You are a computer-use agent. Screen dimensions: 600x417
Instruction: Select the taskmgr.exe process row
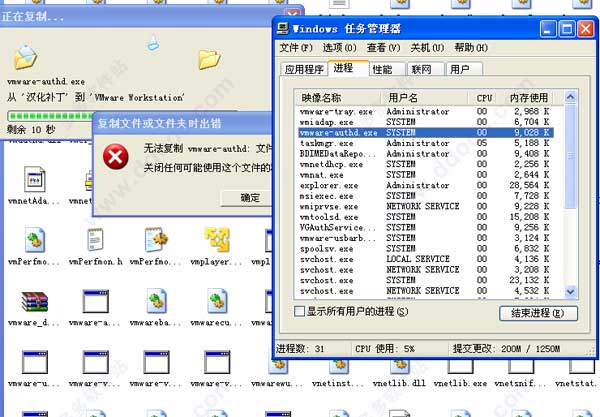pos(425,143)
